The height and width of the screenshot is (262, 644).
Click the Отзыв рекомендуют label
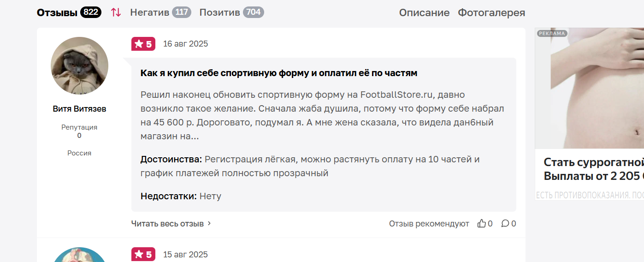point(429,224)
